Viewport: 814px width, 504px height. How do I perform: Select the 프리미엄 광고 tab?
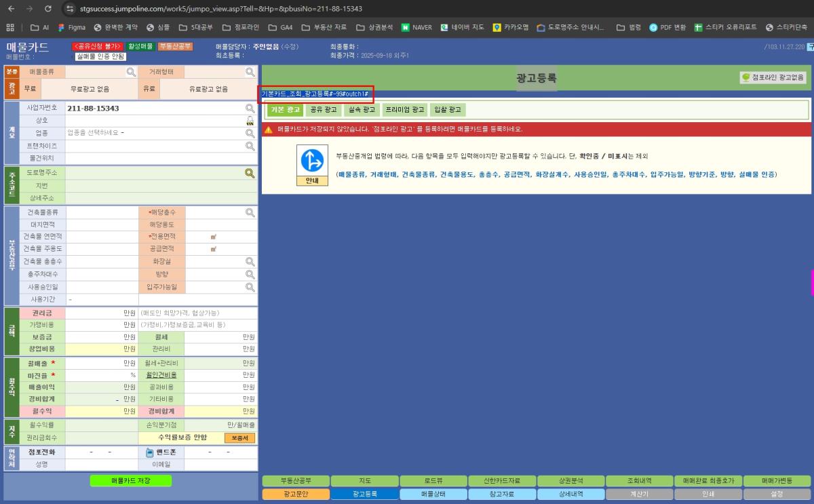404,109
